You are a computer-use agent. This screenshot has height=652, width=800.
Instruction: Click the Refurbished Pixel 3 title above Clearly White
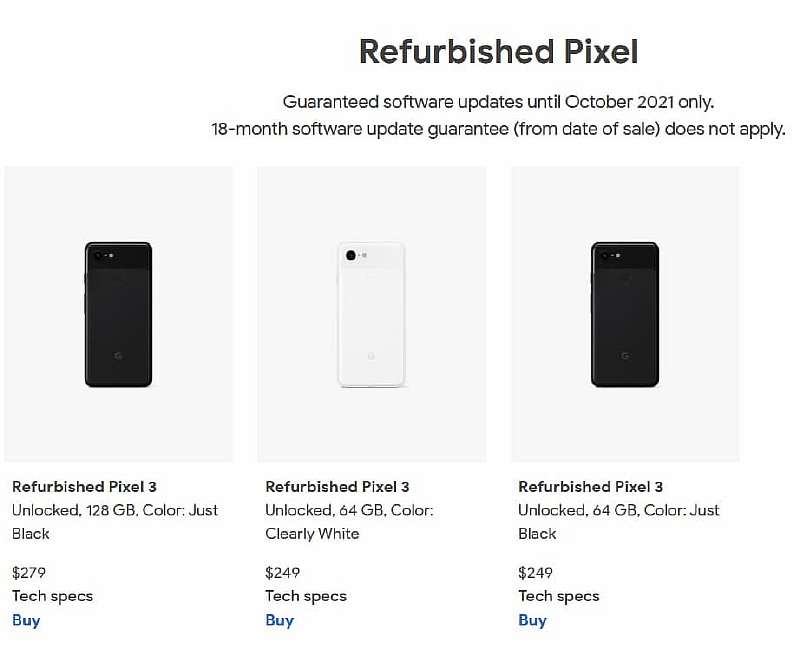point(337,487)
